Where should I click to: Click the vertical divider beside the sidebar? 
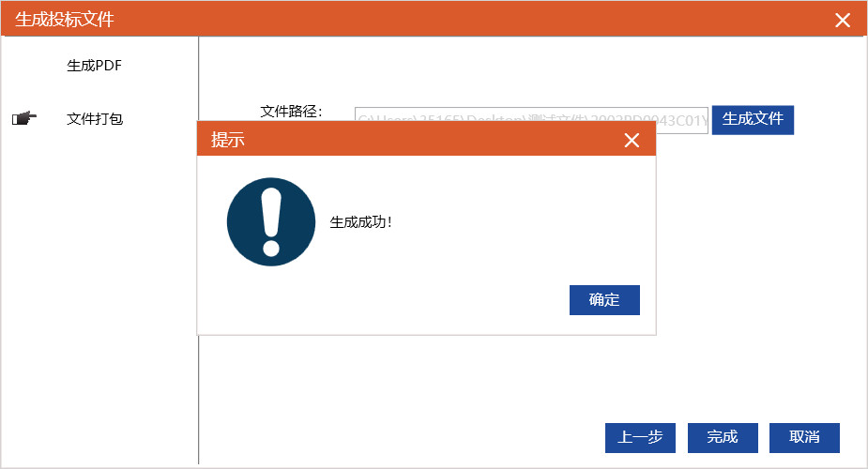coord(198,399)
